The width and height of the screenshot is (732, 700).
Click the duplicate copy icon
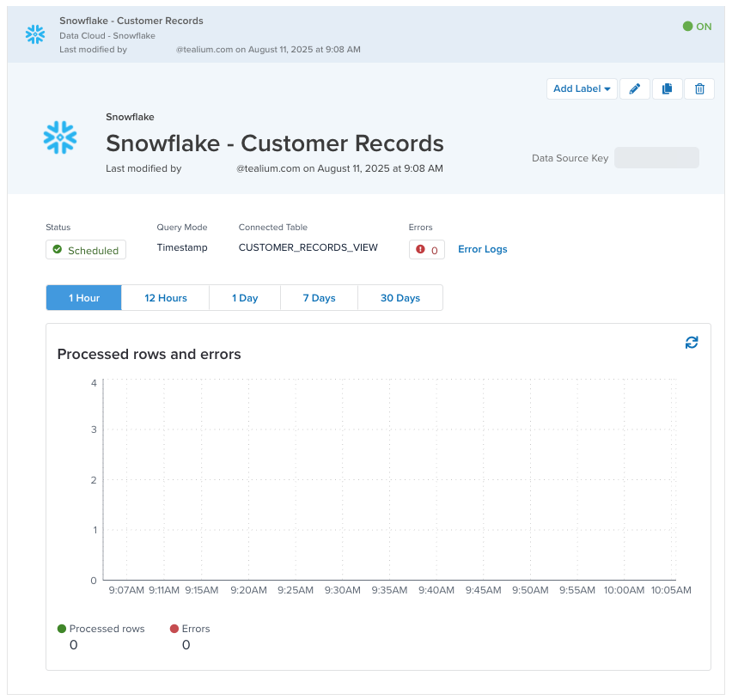(x=667, y=88)
